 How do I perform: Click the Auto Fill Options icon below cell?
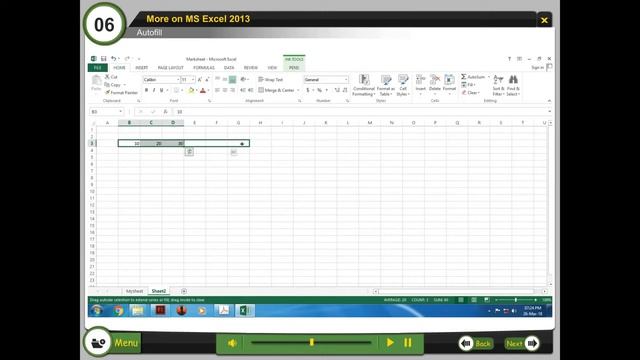pos(189,152)
